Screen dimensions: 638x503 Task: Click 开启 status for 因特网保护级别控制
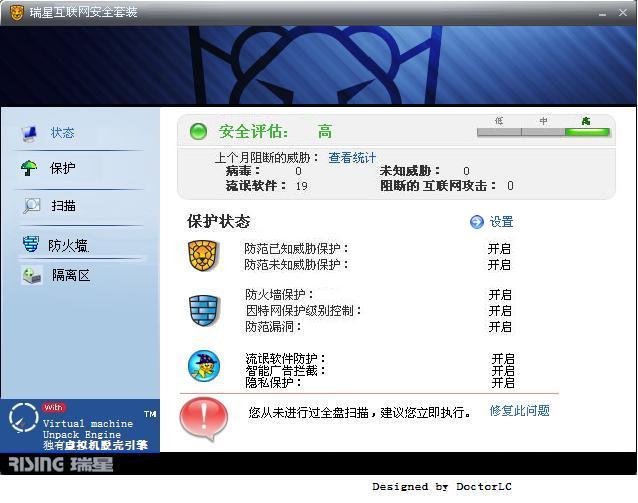click(x=500, y=311)
